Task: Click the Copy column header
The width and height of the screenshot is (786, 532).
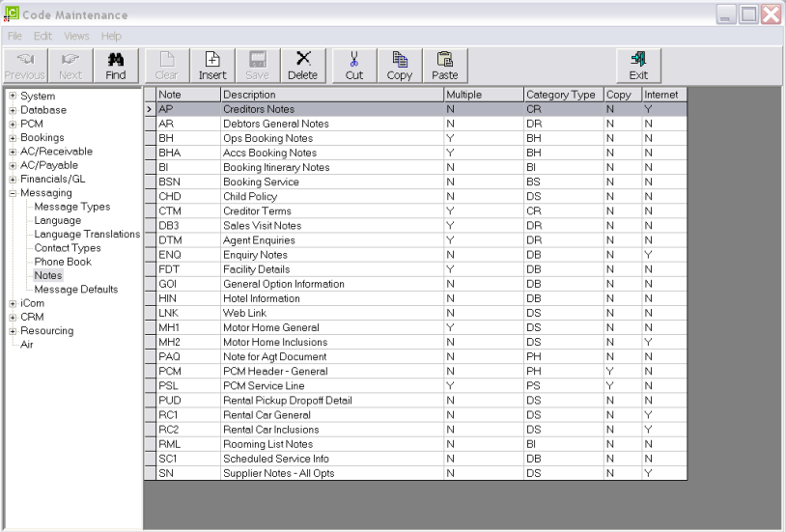Action: 623,95
